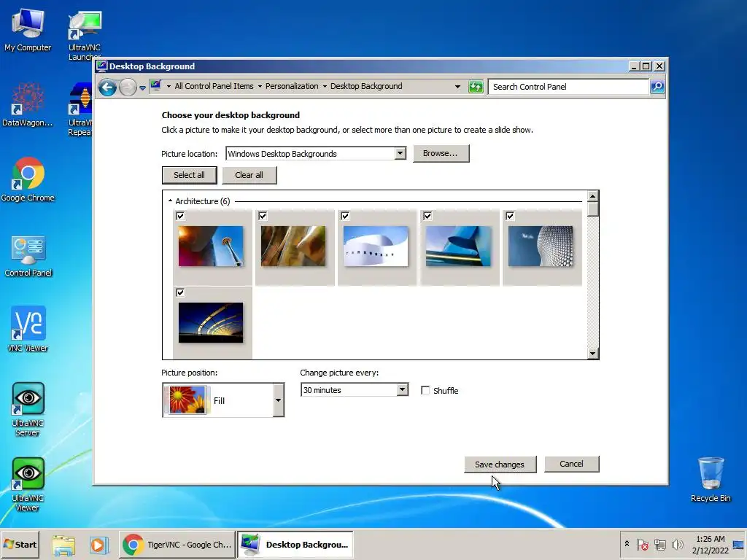747x560 pixels.
Task: Open the Picture position Fill dropdown
Action: click(x=278, y=400)
